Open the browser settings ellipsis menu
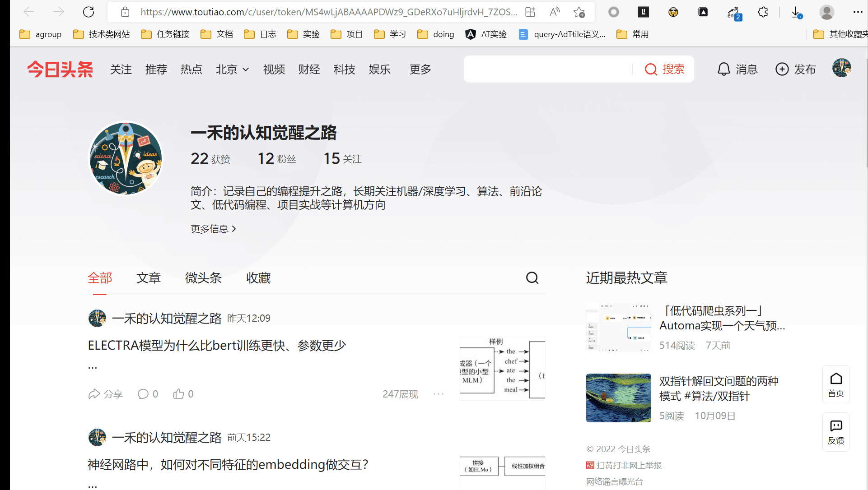The width and height of the screenshot is (868, 490). pyautogui.click(x=858, y=12)
